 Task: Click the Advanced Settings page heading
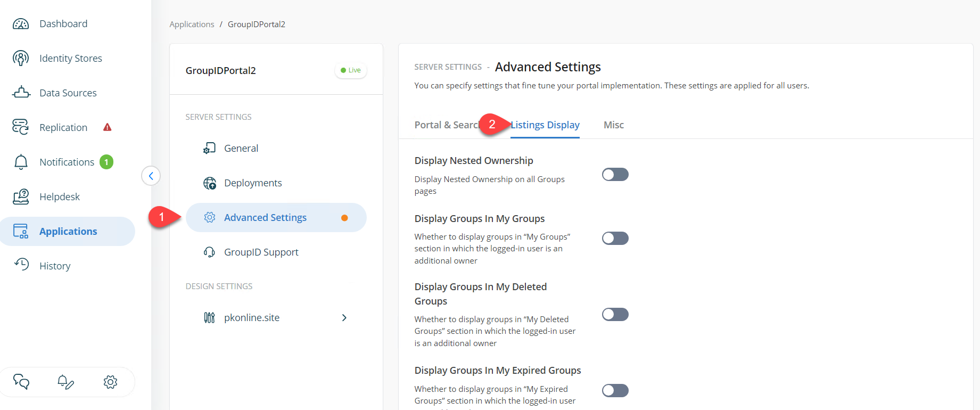click(x=548, y=67)
